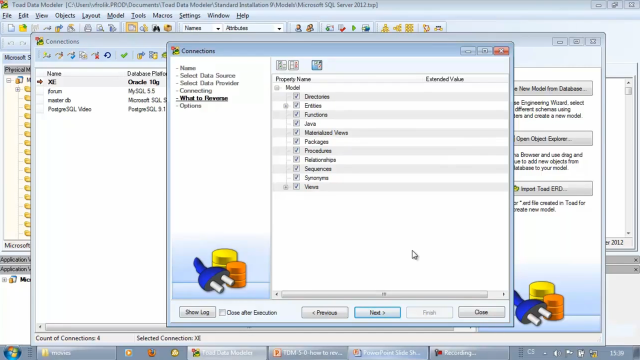The image size is (640, 360).
Task: Uncheck the Packages checkbox
Action: click(297, 141)
